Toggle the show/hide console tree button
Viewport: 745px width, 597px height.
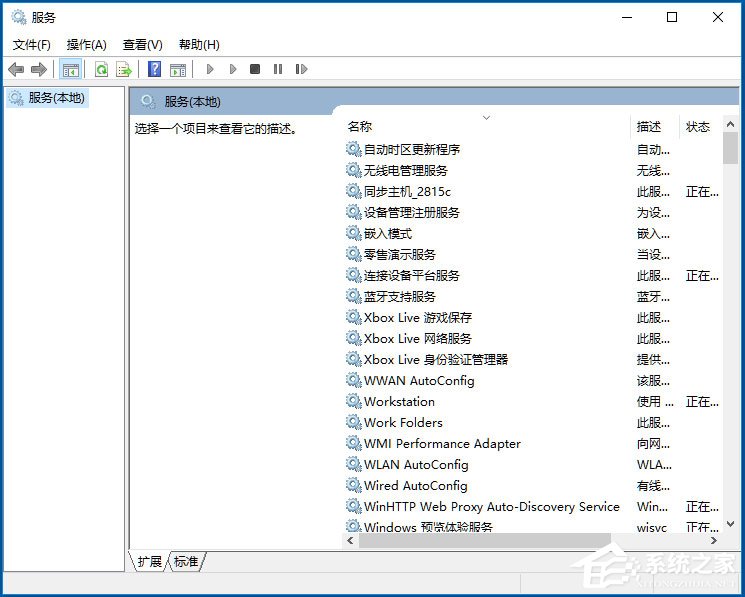pyautogui.click(x=70, y=69)
